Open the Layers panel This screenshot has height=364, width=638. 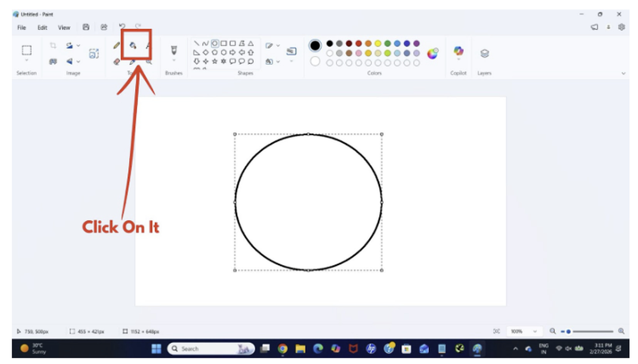click(x=484, y=53)
